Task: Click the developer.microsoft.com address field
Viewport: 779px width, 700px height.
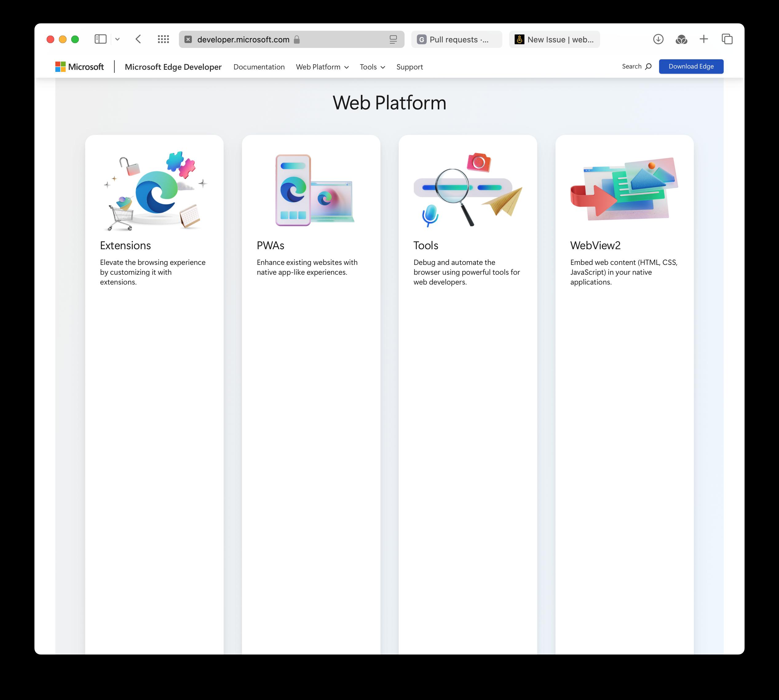Action: (292, 39)
